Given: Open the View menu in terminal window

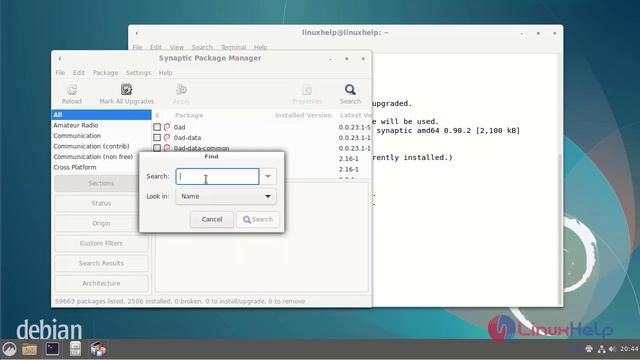Looking at the screenshot, I should 177,47.
